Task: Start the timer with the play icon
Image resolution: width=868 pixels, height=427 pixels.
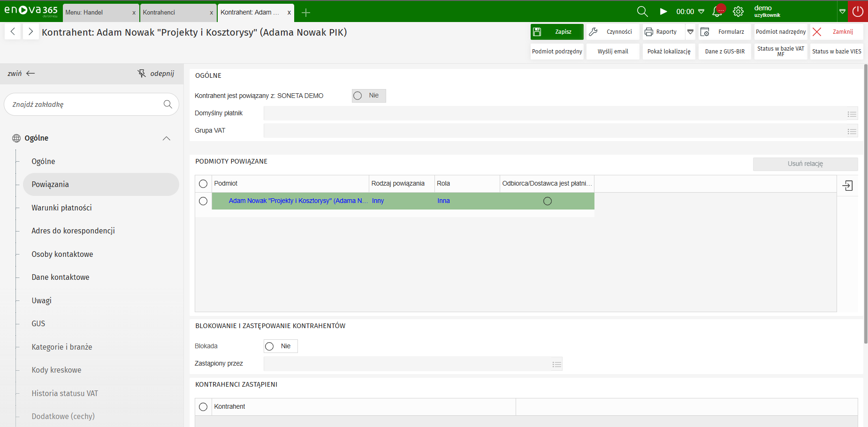Action: coord(663,12)
